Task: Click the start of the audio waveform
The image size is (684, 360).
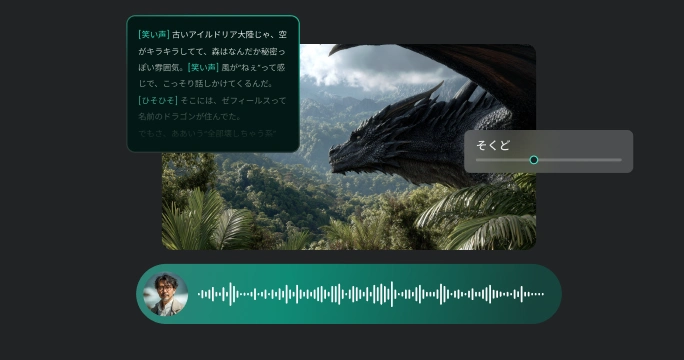Action: [x=200, y=294]
